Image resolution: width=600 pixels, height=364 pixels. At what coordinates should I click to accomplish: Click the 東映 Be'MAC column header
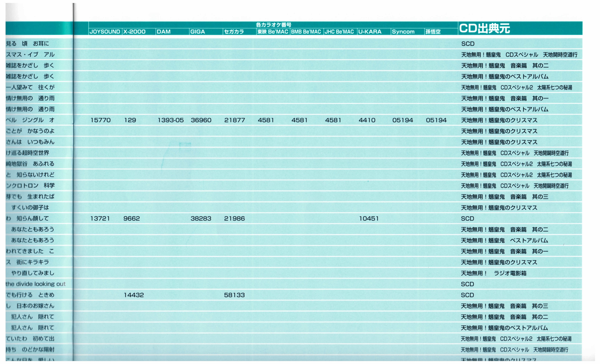(x=273, y=32)
